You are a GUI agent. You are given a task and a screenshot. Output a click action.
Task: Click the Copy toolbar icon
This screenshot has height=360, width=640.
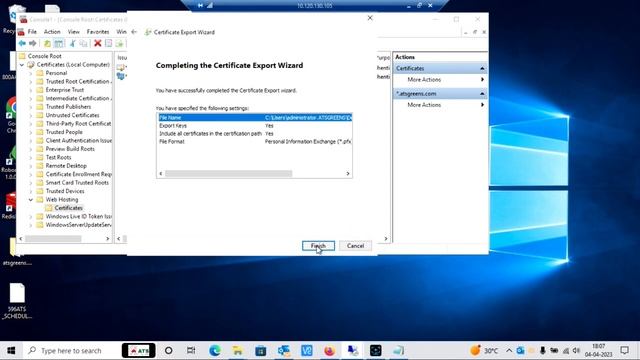tap(83, 43)
